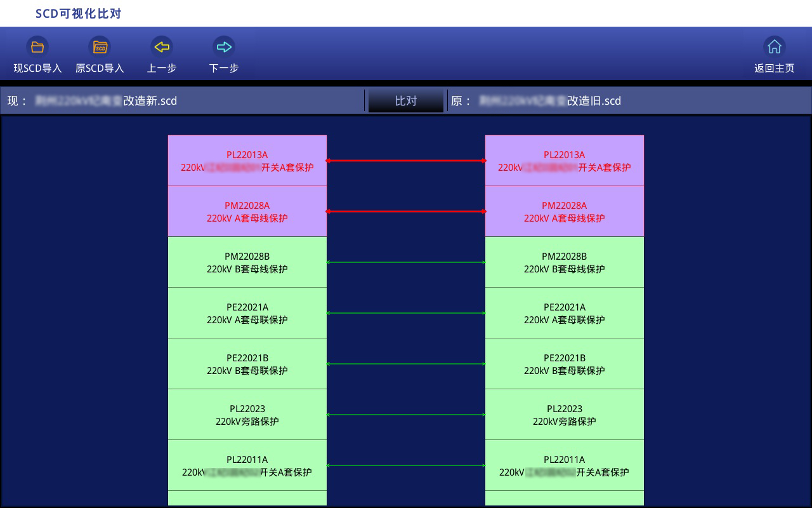Select right PL22013A device block

coord(565,161)
